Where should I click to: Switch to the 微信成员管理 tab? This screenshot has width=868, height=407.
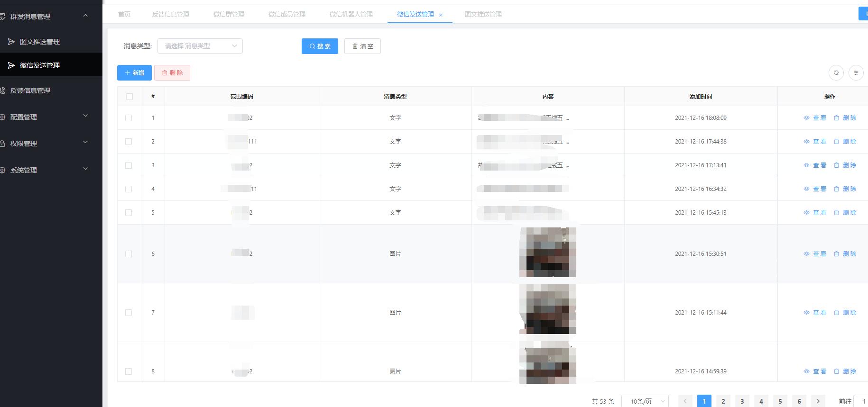tap(287, 14)
